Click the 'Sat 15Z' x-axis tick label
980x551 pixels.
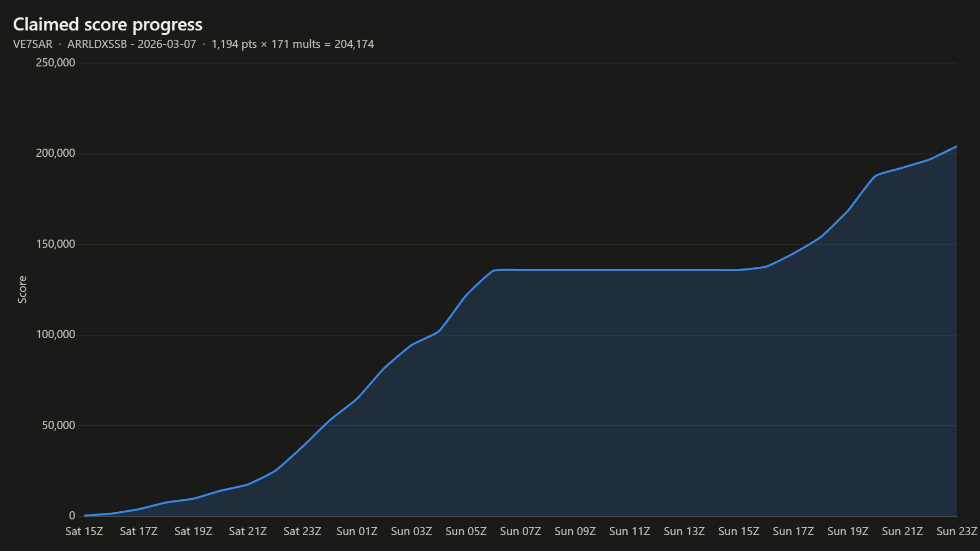click(x=84, y=531)
